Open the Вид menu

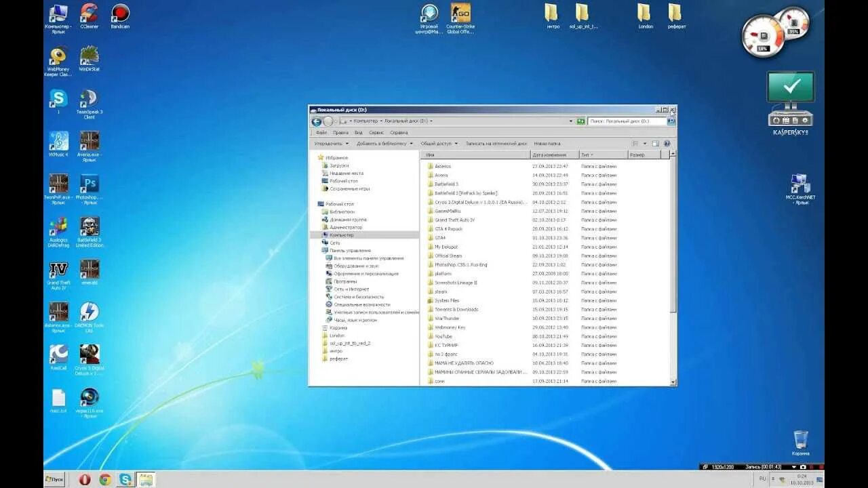358,133
